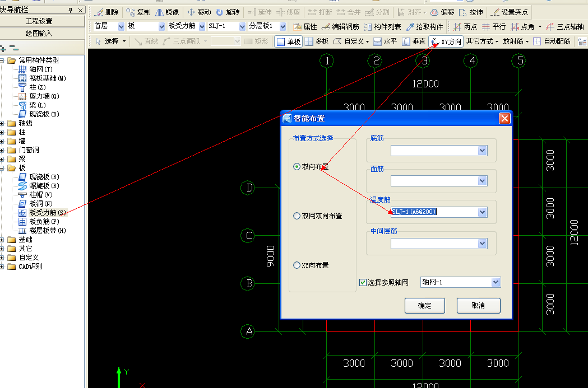Click 确定 in the 智能布置 dialog
The image size is (588, 388).
[x=424, y=306]
